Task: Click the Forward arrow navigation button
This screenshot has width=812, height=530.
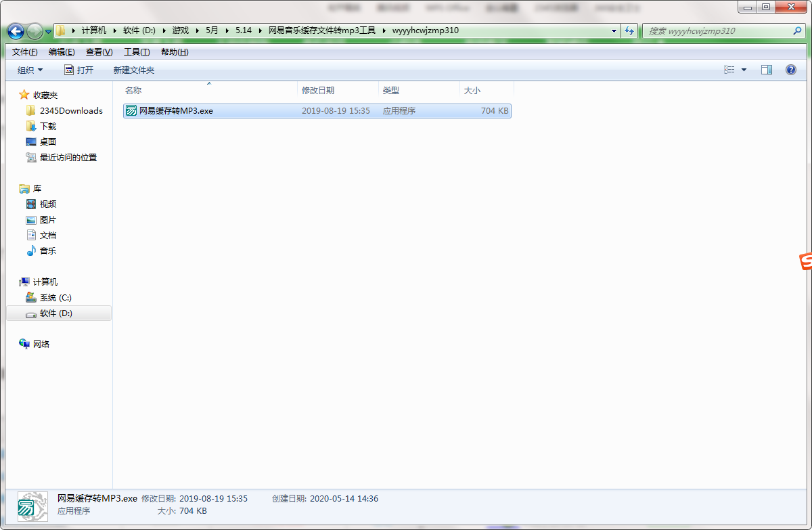Action: (34, 31)
